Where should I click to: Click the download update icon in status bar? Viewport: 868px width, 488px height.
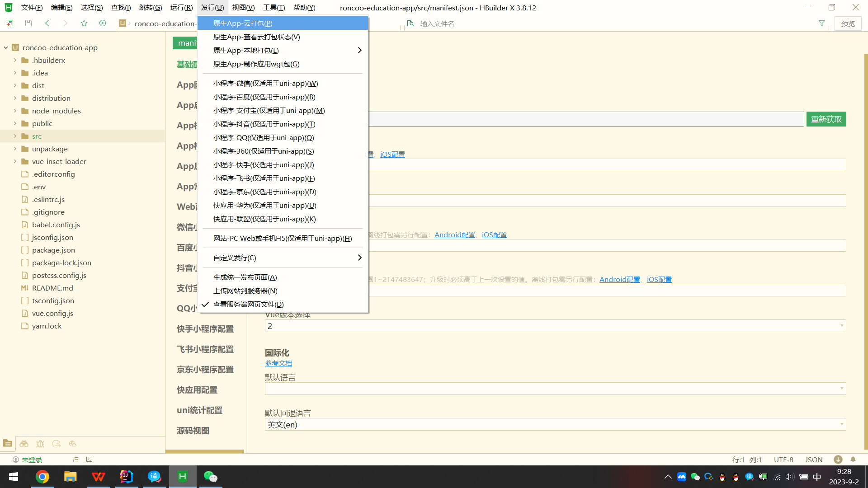point(838,460)
